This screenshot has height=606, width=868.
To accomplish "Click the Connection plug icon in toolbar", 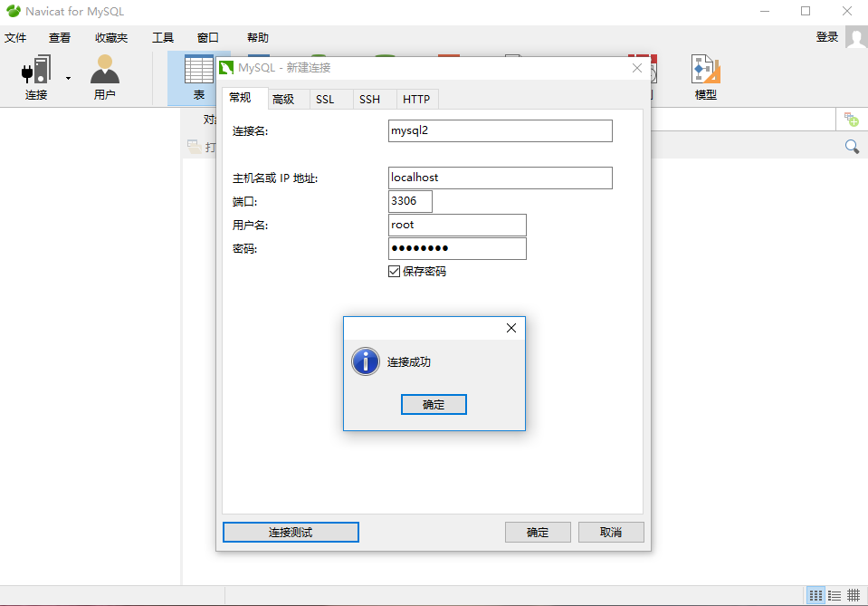I will point(36,69).
